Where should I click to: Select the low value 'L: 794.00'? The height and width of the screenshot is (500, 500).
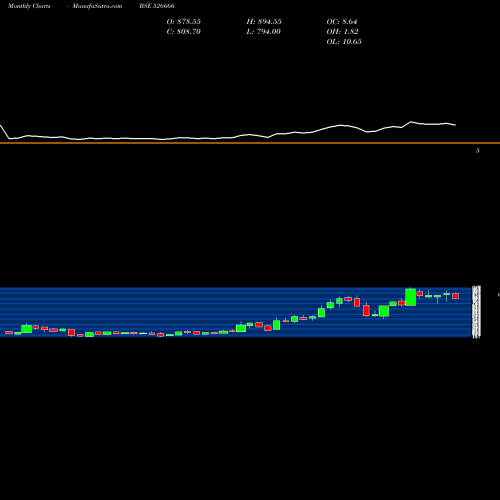click(x=264, y=32)
